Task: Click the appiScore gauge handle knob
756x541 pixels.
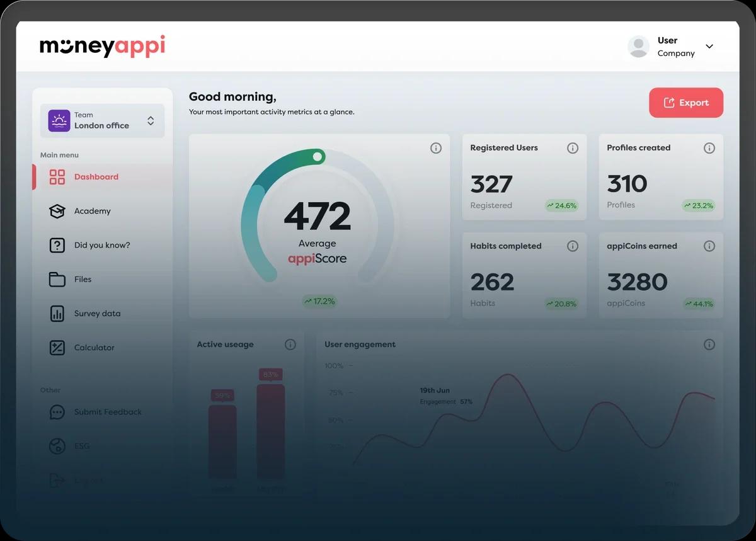Action: 318,156
